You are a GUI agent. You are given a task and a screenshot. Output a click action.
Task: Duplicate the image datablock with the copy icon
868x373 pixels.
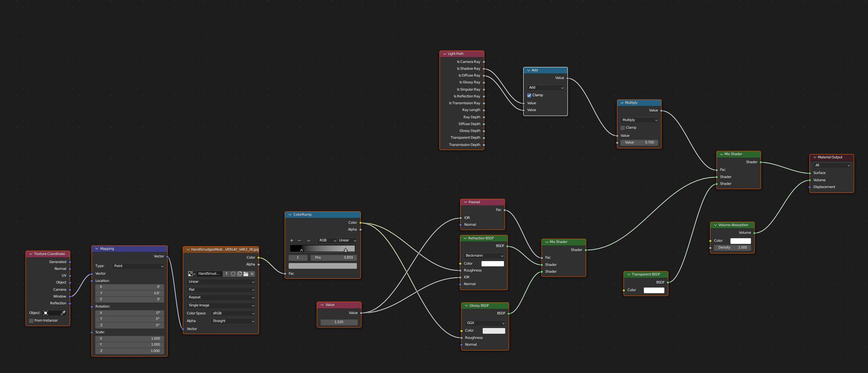(240, 274)
